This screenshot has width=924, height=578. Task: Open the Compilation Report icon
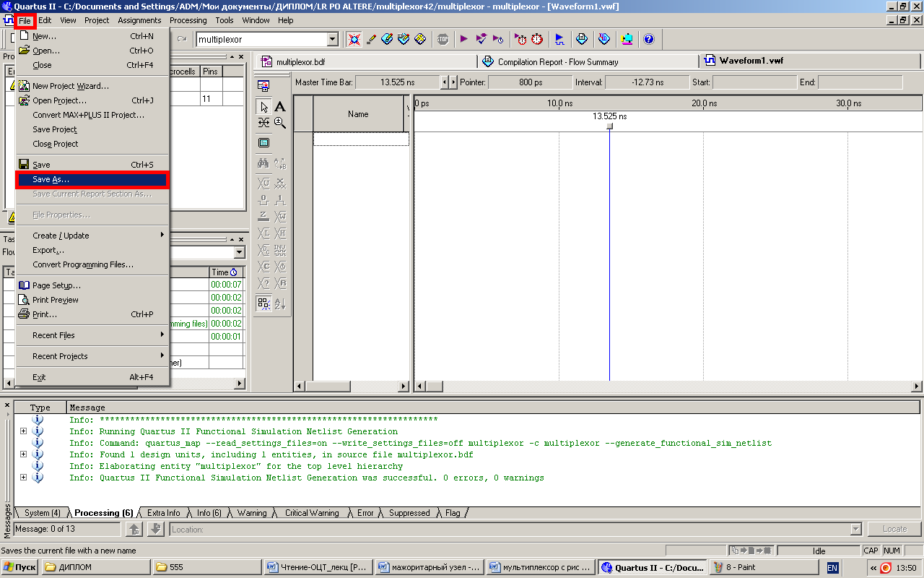point(582,39)
